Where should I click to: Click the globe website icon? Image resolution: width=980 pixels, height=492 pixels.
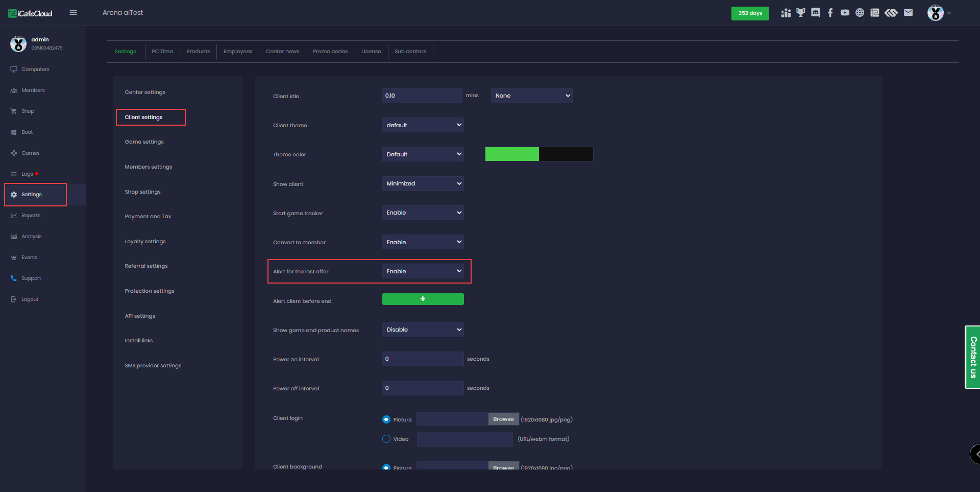click(x=860, y=13)
